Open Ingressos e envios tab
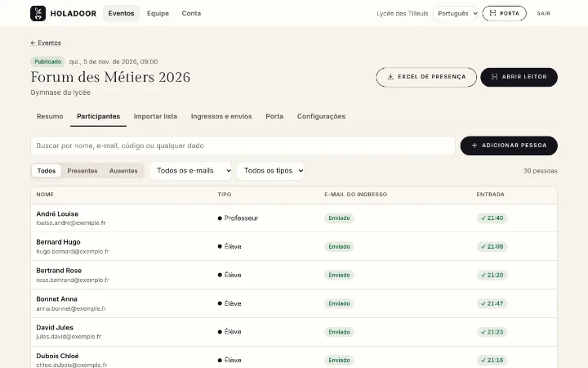The image size is (588, 368). 221,116
